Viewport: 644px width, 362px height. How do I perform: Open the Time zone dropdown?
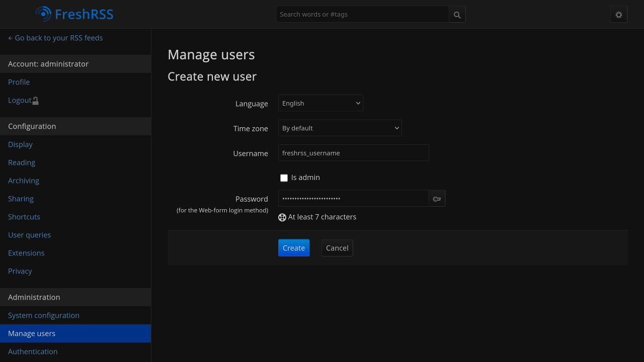coord(340,128)
